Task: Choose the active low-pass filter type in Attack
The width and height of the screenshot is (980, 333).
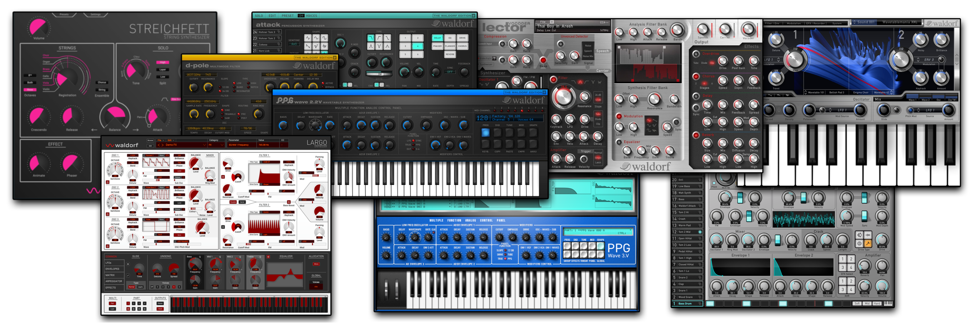Action: pyautogui.click(x=371, y=38)
